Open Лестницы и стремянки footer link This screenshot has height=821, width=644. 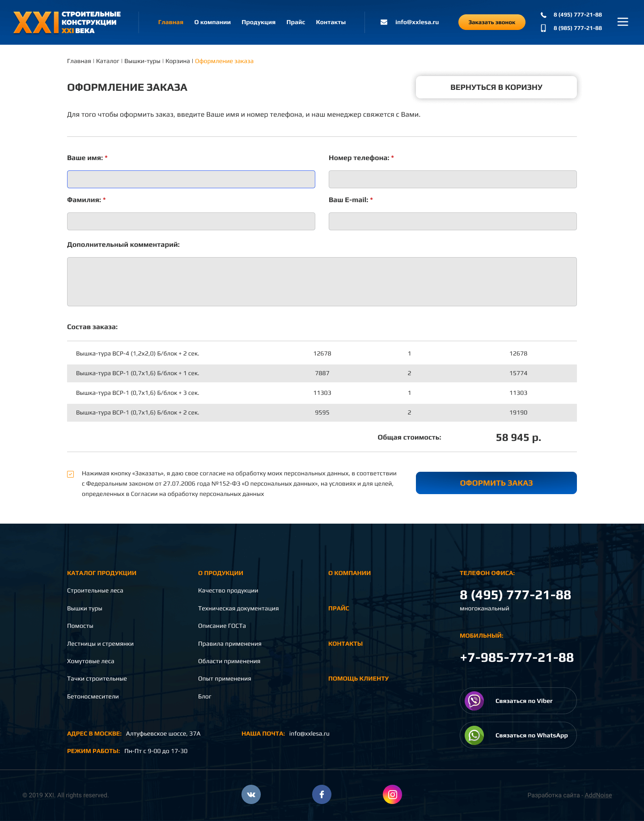(100, 644)
